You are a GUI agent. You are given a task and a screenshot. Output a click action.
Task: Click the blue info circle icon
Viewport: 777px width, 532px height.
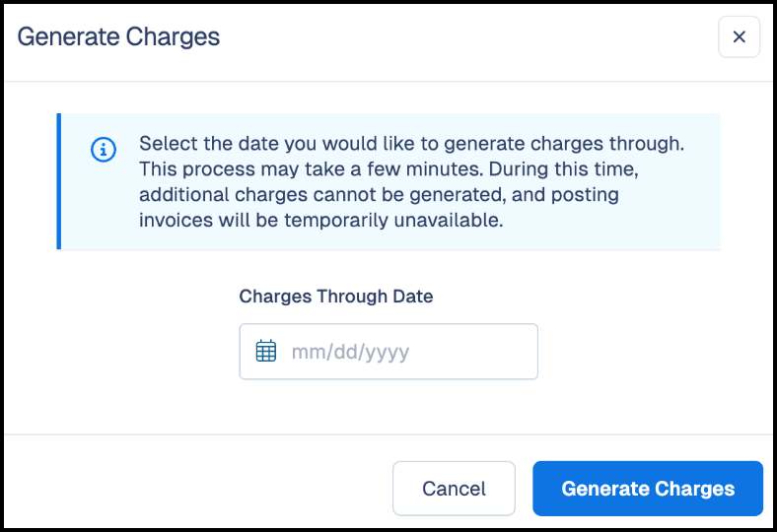point(104,150)
